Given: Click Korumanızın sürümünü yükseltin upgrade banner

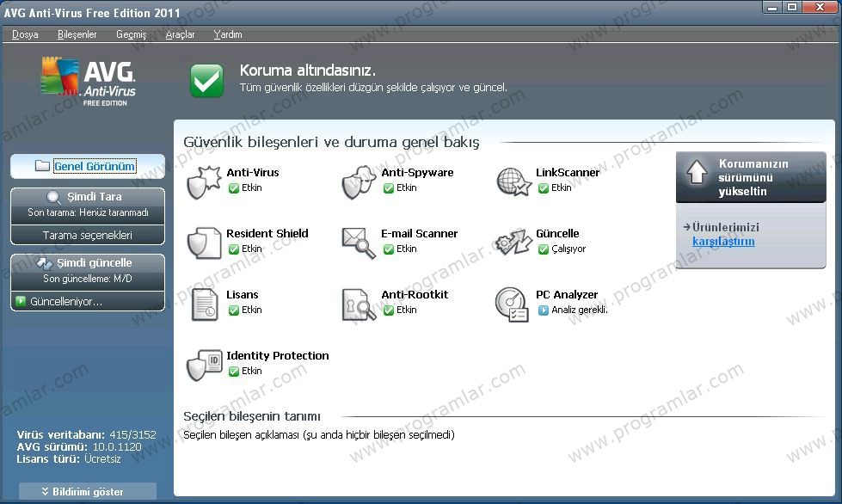Looking at the screenshot, I should 751,177.
